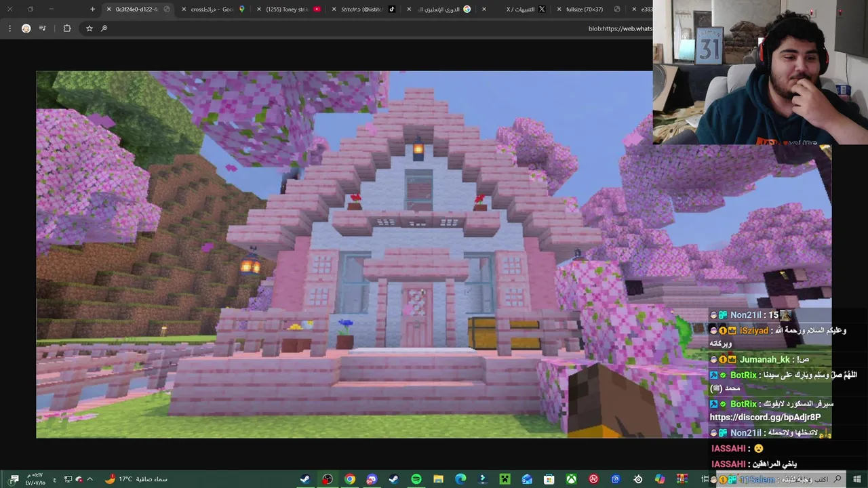
Task: Close the fullsize (70×37) tab
Action: coord(559,9)
